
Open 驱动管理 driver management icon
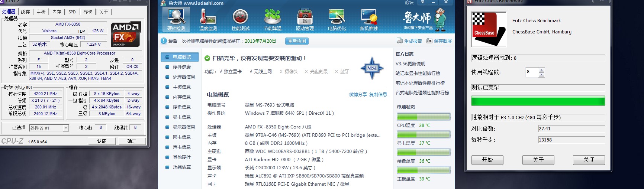[x=305, y=19]
